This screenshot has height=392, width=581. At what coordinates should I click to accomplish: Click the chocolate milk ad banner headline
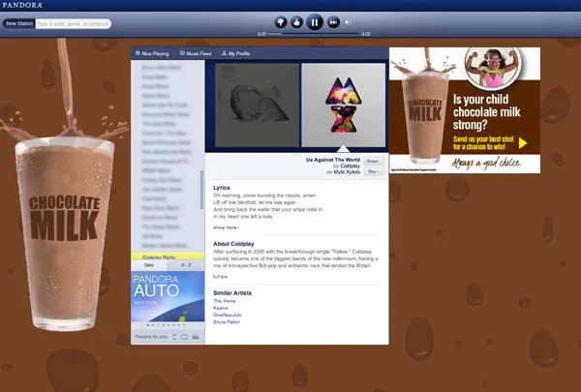[486, 112]
